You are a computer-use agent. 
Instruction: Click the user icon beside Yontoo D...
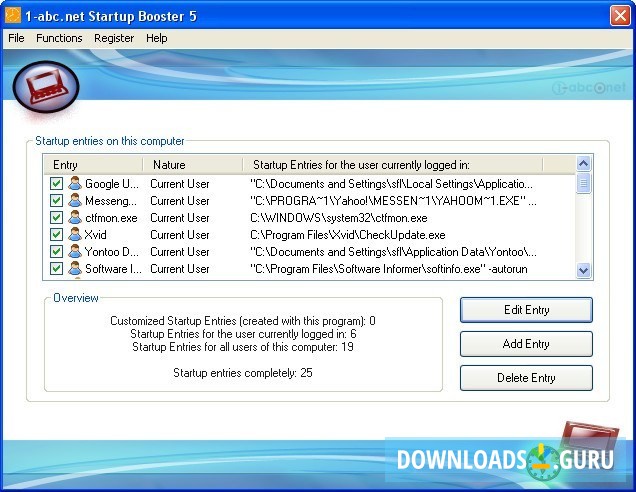[x=75, y=251]
